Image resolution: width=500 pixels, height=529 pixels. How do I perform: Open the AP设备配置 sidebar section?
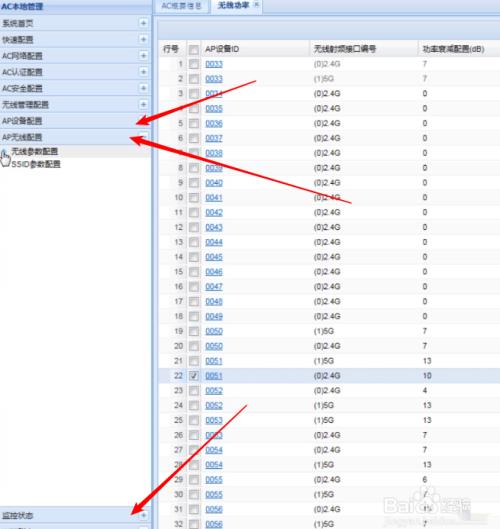click(x=75, y=121)
